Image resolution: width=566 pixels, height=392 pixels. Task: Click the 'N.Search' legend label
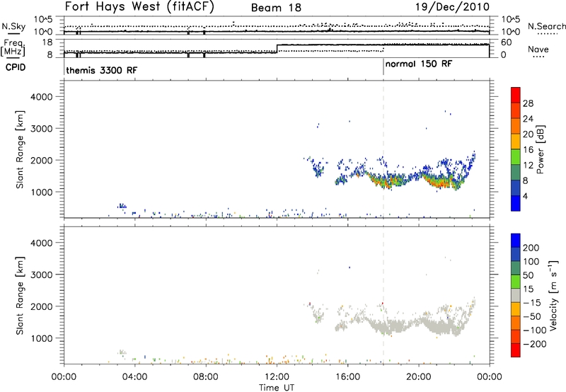(x=546, y=26)
